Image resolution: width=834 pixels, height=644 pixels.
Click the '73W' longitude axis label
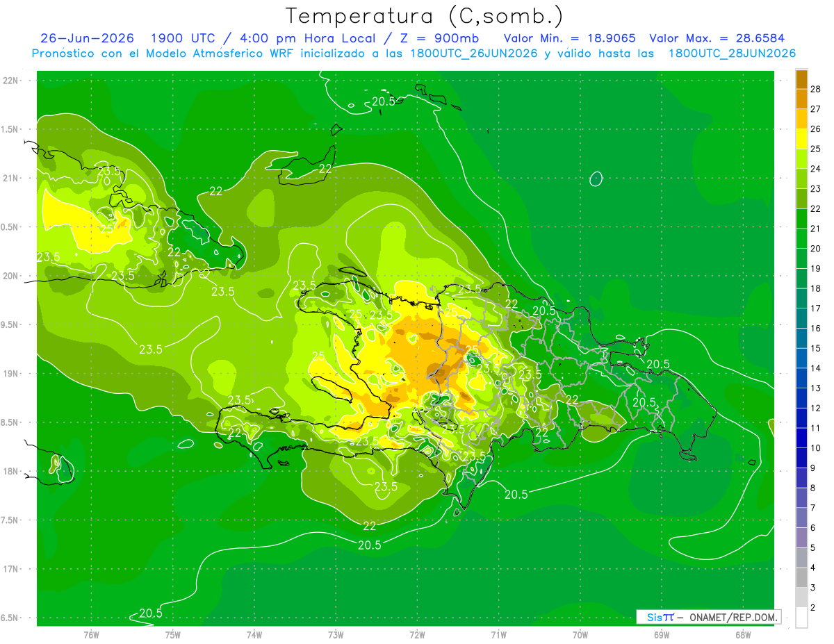[x=336, y=634]
